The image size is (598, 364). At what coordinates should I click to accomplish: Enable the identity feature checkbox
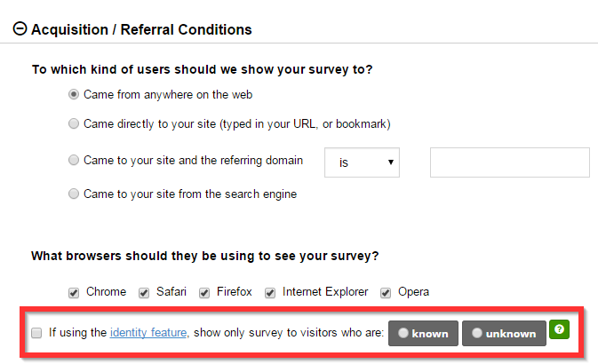pyautogui.click(x=36, y=334)
